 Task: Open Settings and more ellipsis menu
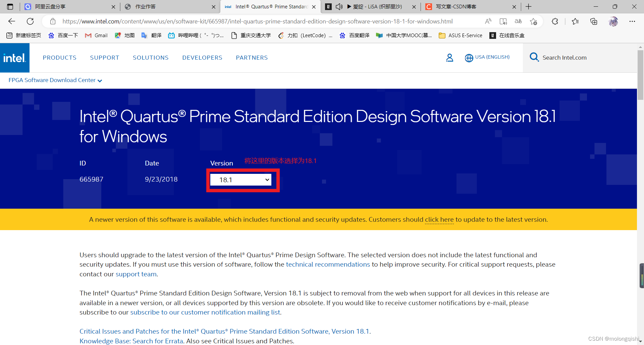tap(632, 21)
